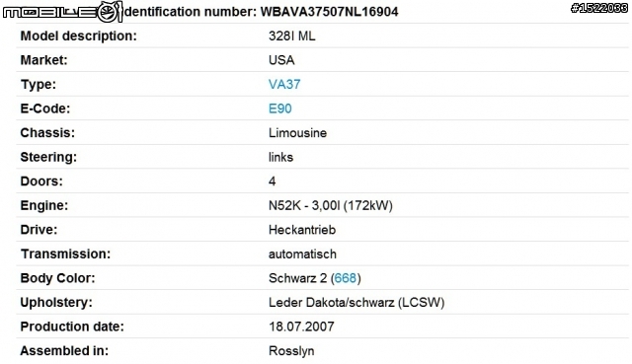Open the VA37 type link
The height and width of the screenshot is (364, 632).
(284, 84)
